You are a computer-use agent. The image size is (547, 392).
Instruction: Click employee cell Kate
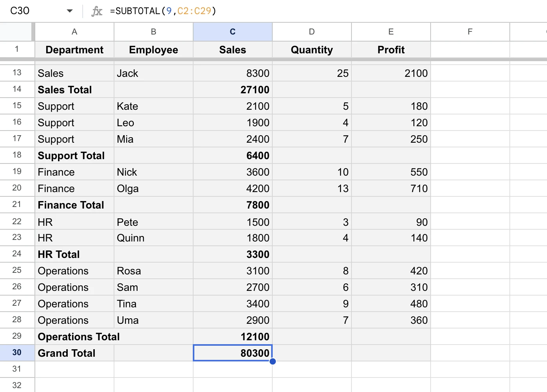[x=154, y=106]
